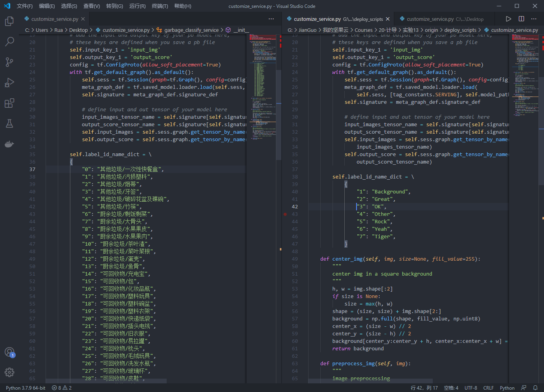Open the Testing flask view
Screen dimensions: 544x392
pyautogui.click(x=9, y=123)
